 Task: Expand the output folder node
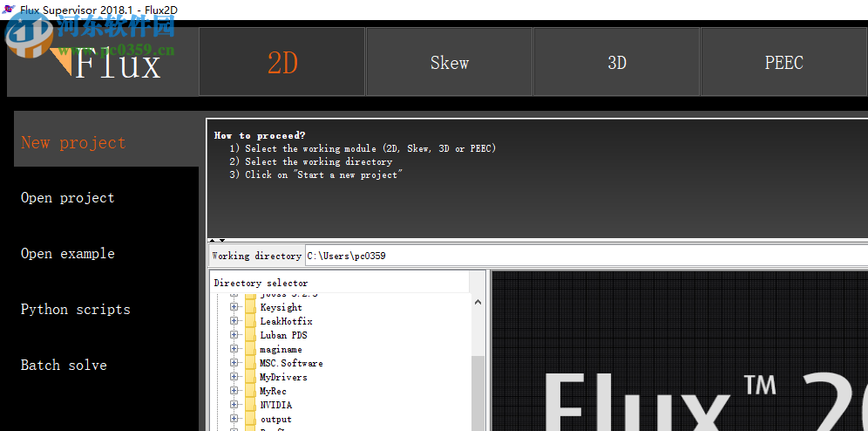pos(234,419)
